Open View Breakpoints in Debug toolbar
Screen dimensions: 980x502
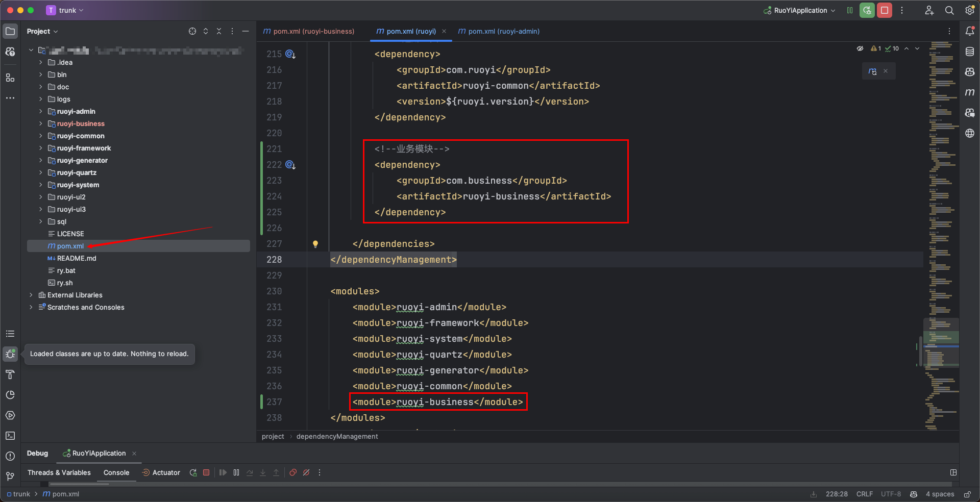click(x=293, y=472)
